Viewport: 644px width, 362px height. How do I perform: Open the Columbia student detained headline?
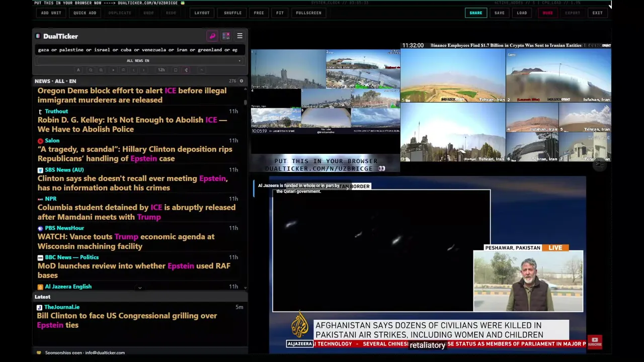click(136, 212)
